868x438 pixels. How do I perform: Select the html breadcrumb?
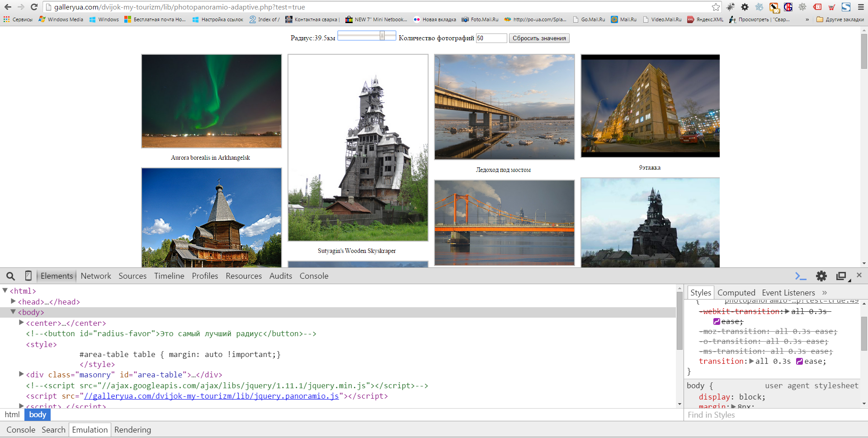(x=12, y=414)
